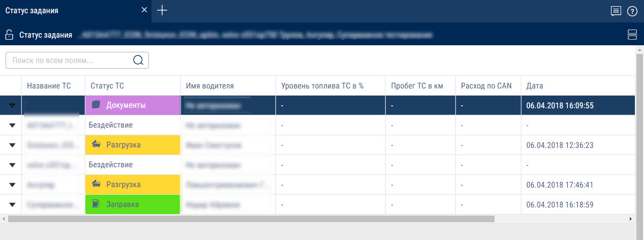The height and width of the screenshot is (240, 644).
Task: Expand the Заправка row arrow
Action: click(12, 204)
